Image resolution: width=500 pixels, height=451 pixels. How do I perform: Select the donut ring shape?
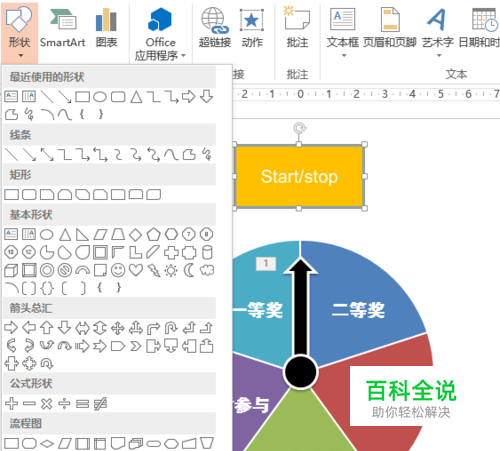tap(47, 270)
